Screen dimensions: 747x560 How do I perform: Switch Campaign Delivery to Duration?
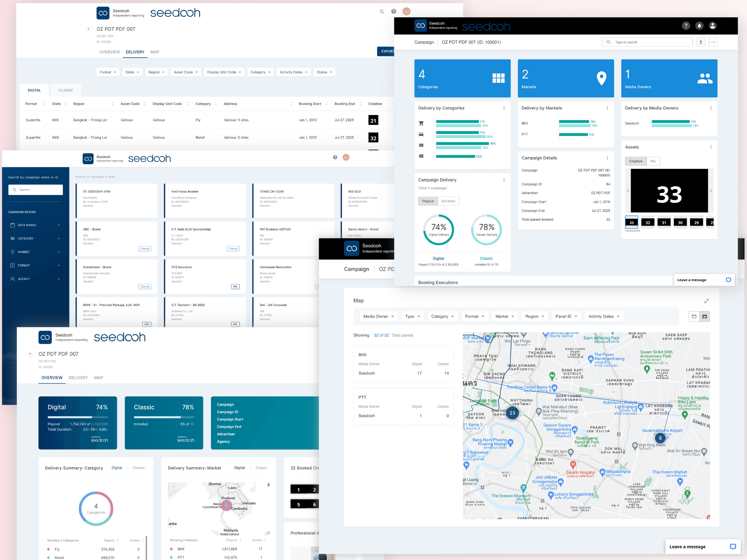click(x=448, y=201)
